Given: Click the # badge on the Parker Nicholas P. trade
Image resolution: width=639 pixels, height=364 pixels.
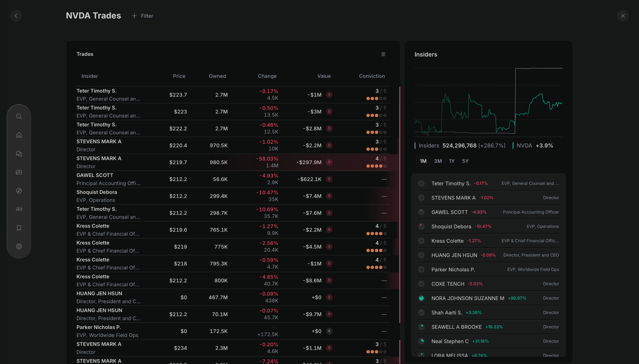Looking at the screenshot, I should point(329,331).
